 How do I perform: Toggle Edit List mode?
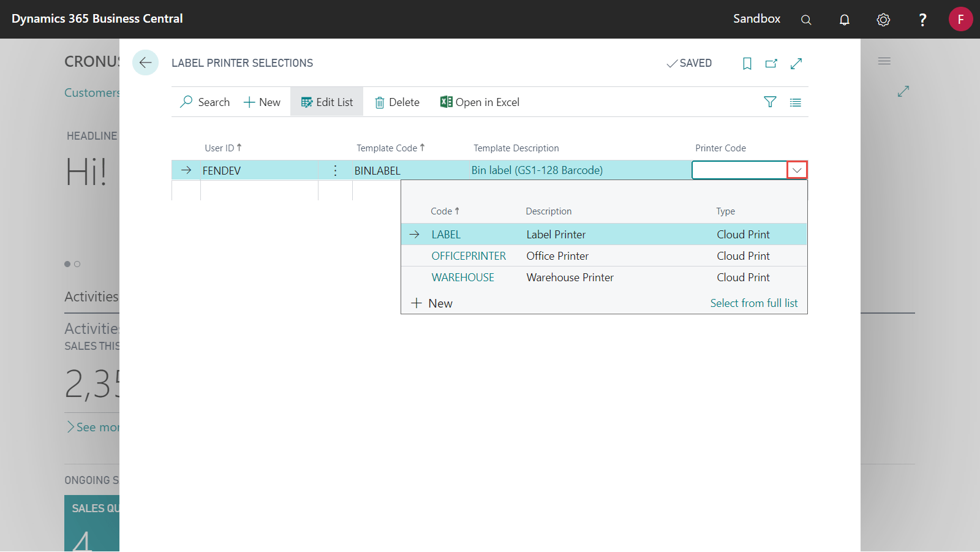(x=327, y=102)
